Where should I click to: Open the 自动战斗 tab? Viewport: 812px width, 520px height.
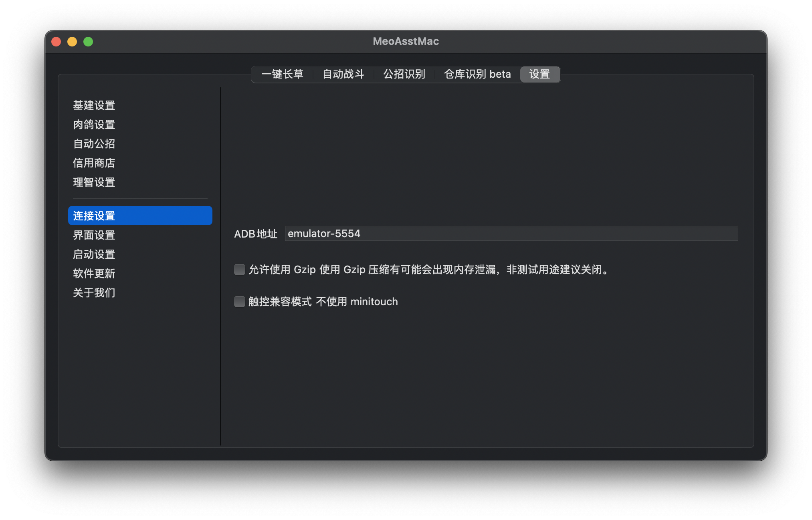tap(343, 74)
